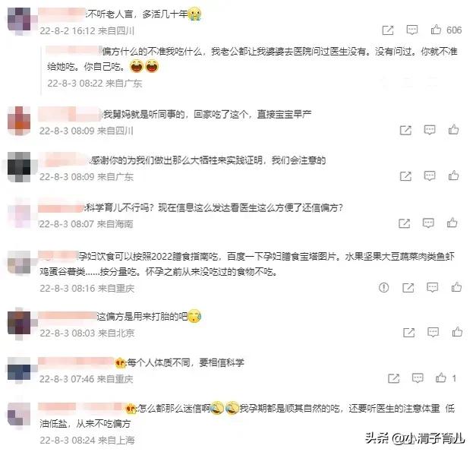Reply to the comment from 海南
This screenshot has width=476, height=455.
click(428, 223)
